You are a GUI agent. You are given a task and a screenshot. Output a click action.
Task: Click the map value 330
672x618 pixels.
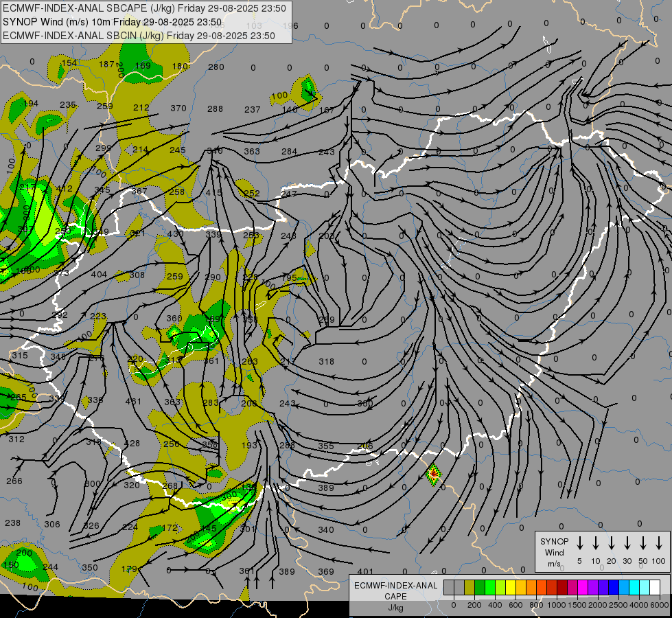point(365,403)
